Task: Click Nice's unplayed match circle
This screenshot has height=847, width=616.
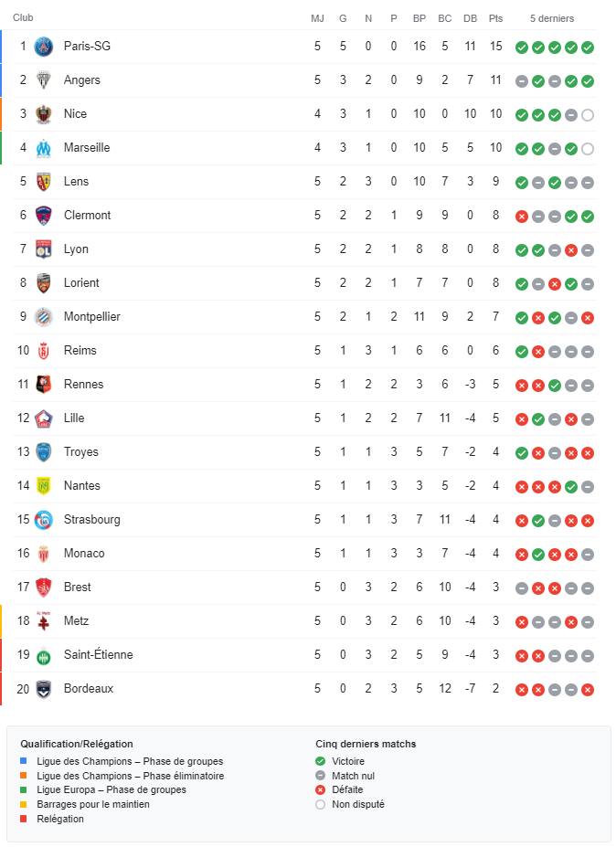Action: [588, 115]
